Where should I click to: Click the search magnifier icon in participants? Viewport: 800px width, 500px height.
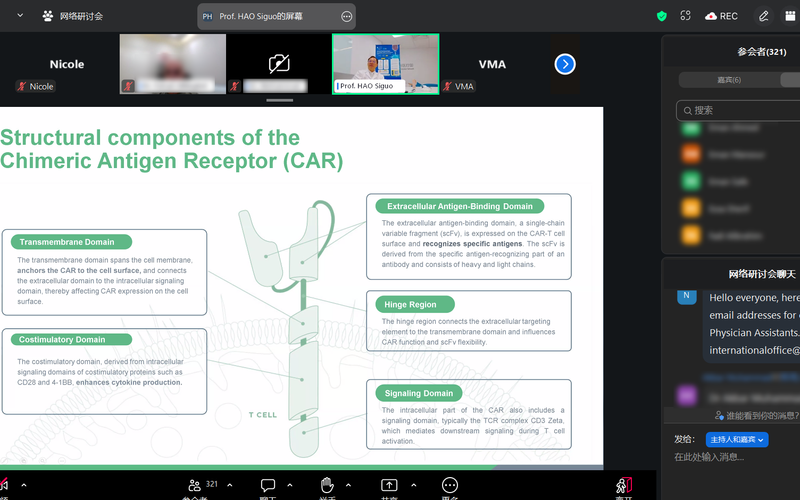688,111
